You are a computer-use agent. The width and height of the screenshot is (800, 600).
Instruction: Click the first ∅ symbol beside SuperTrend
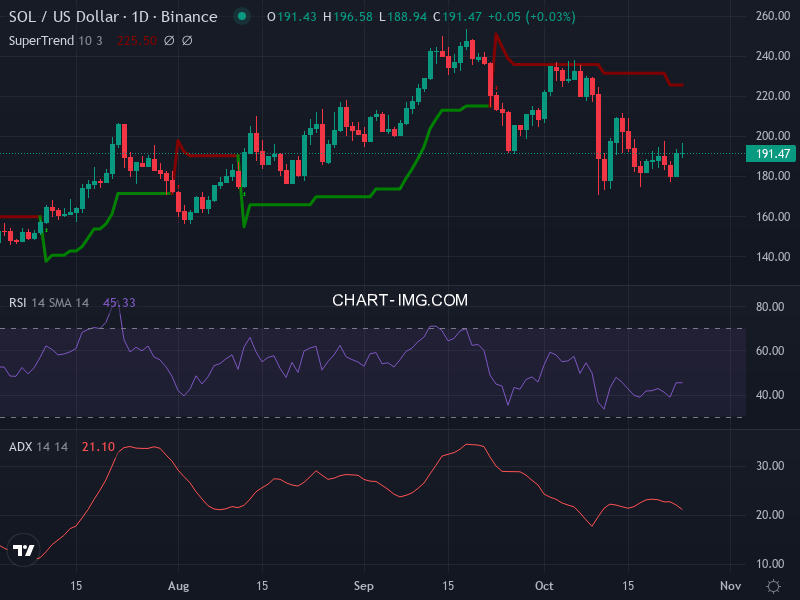tap(169, 40)
